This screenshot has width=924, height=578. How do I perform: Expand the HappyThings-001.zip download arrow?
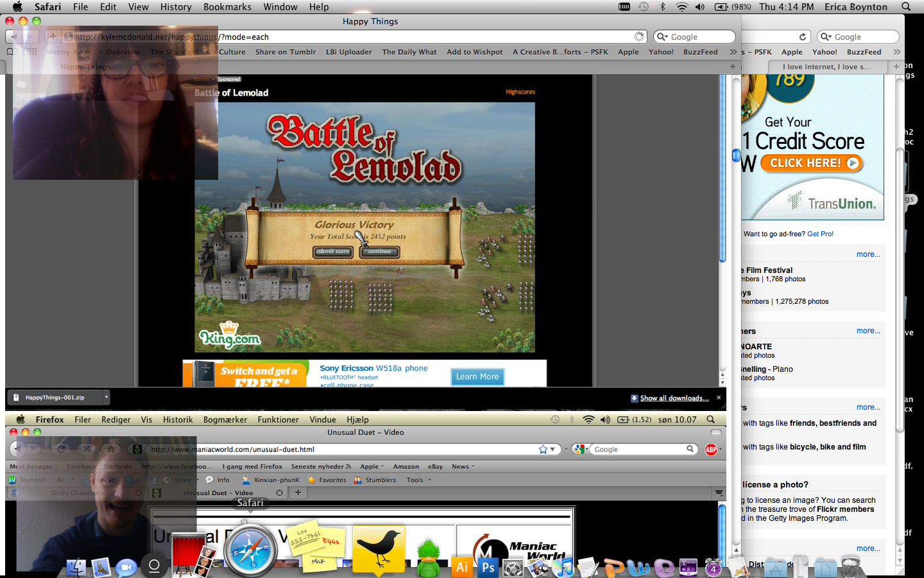tap(107, 397)
